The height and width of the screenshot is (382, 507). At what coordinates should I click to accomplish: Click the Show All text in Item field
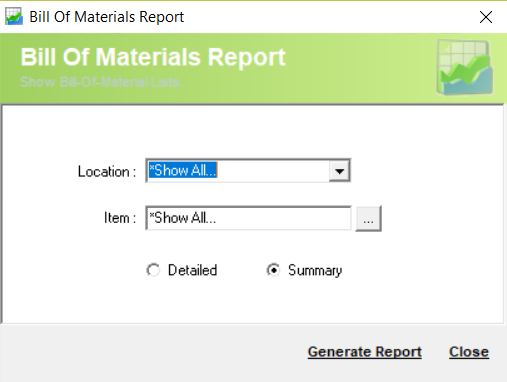[x=182, y=218]
